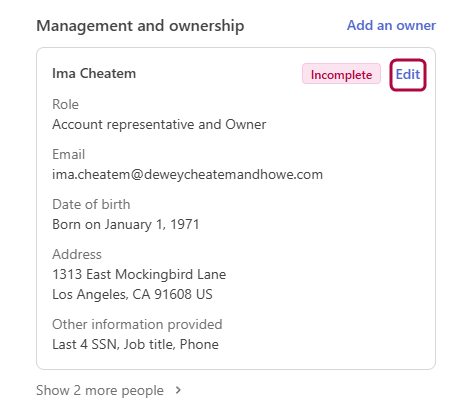Click the Date of birth label
Screen dimensions: 462x417
[x=91, y=204]
